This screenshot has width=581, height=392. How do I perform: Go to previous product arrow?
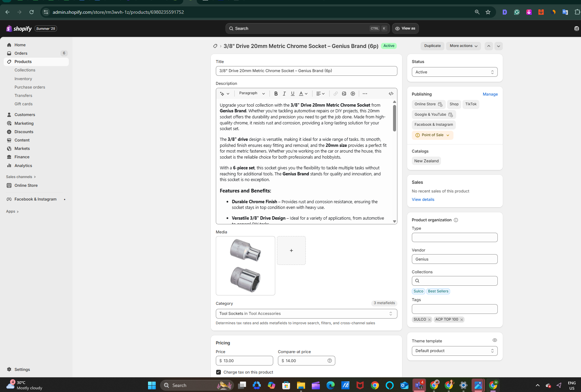point(489,46)
